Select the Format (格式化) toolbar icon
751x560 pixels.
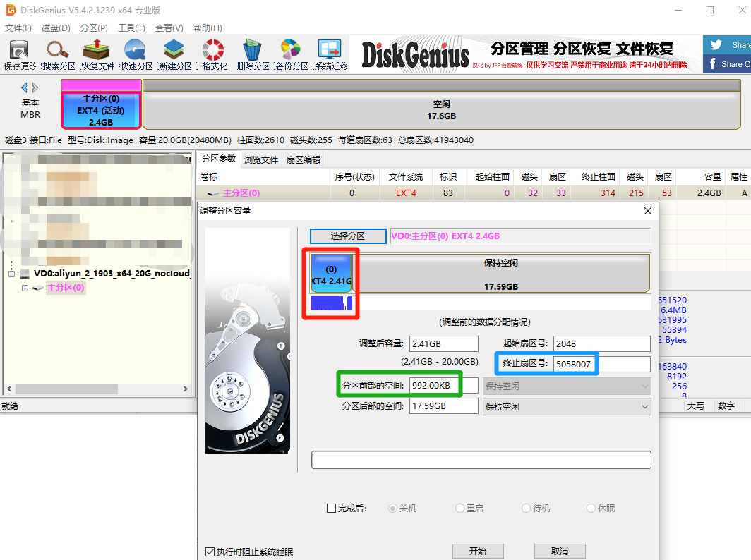(214, 55)
